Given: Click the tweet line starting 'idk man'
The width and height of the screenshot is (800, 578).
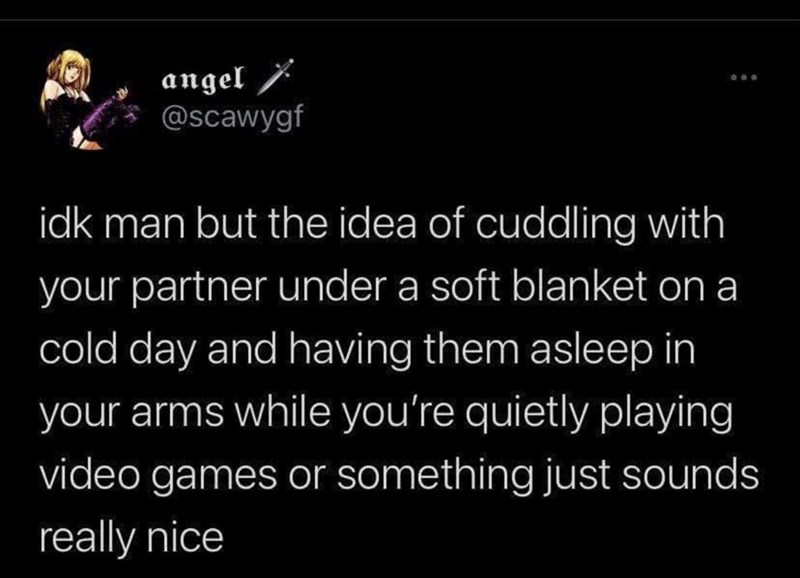Looking at the screenshot, I should 382,224.
